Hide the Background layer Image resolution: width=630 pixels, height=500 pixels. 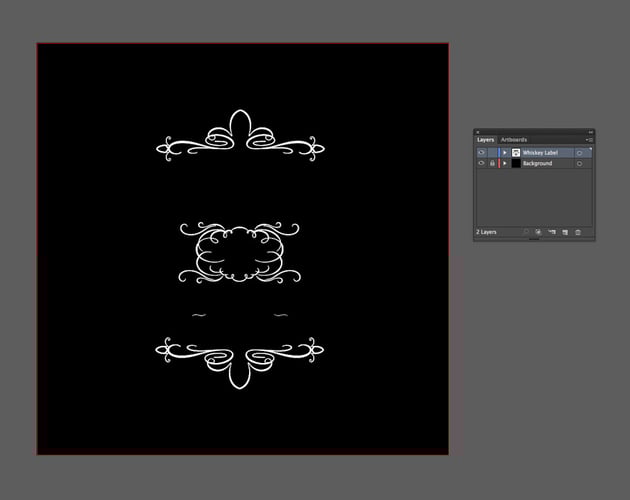click(481, 163)
